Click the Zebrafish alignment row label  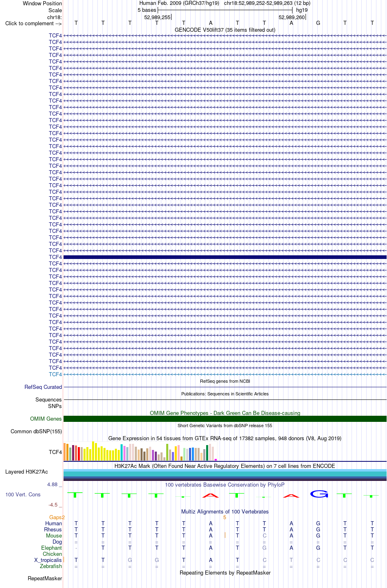[51, 566]
